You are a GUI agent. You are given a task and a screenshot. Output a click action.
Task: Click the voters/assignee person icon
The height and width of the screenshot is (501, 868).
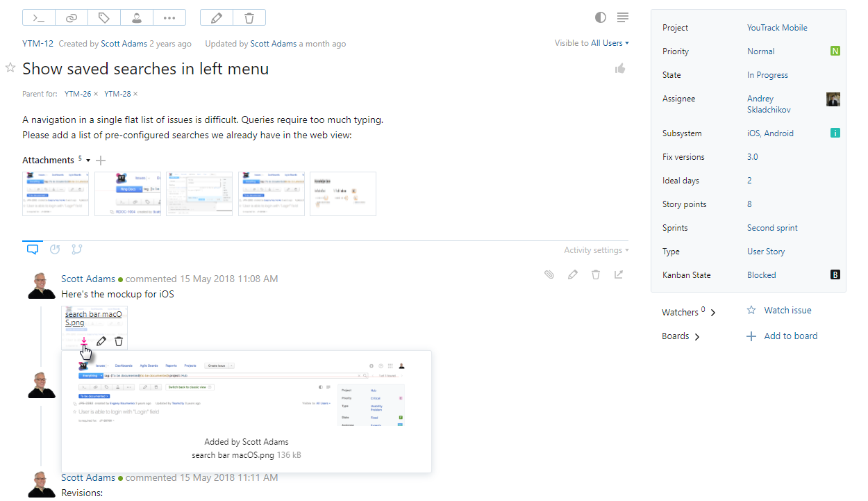click(137, 17)
